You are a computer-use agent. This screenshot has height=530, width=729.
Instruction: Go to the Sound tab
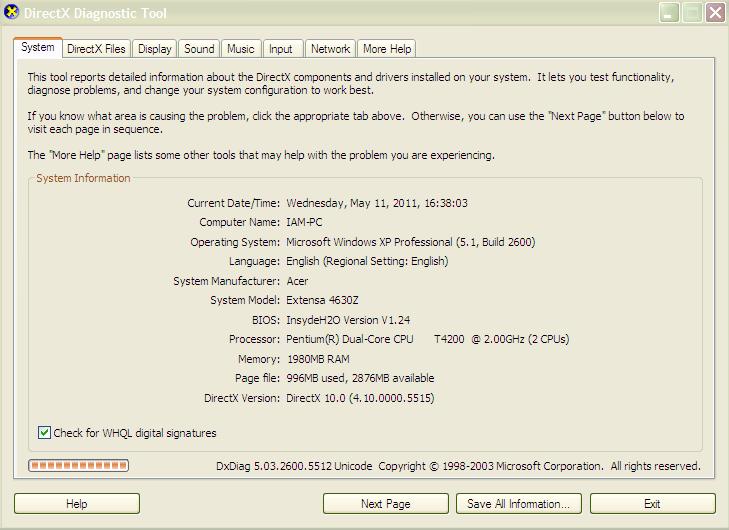click(x=199, y=49)
